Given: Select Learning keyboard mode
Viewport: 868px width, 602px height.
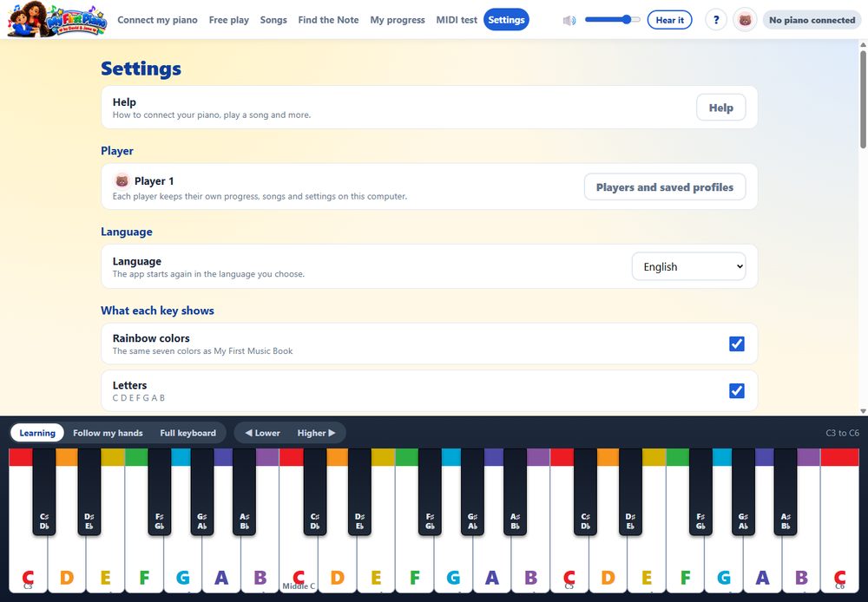Looking at the screenshot, I should pos(37,433).
